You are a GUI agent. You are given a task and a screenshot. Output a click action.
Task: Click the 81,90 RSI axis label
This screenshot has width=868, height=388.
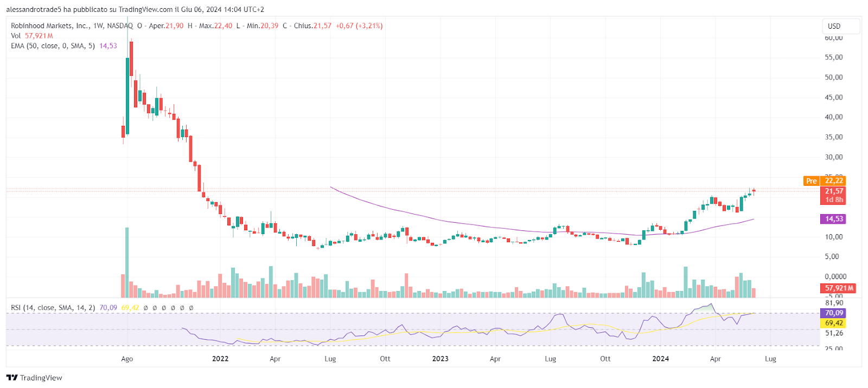834,303
